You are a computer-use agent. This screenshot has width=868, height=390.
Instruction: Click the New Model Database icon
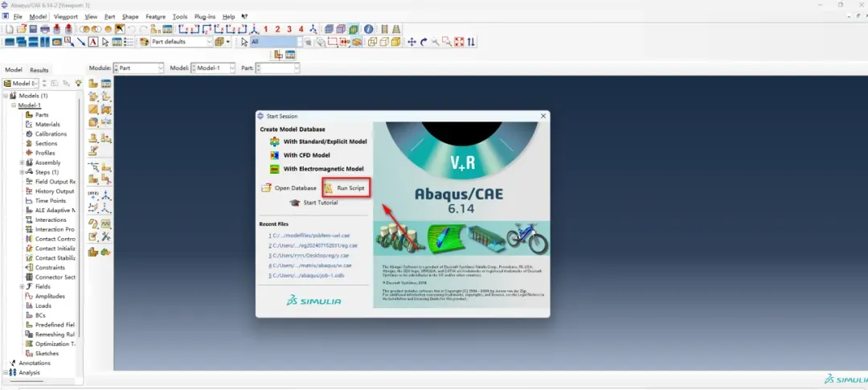[x=10, y=29]
